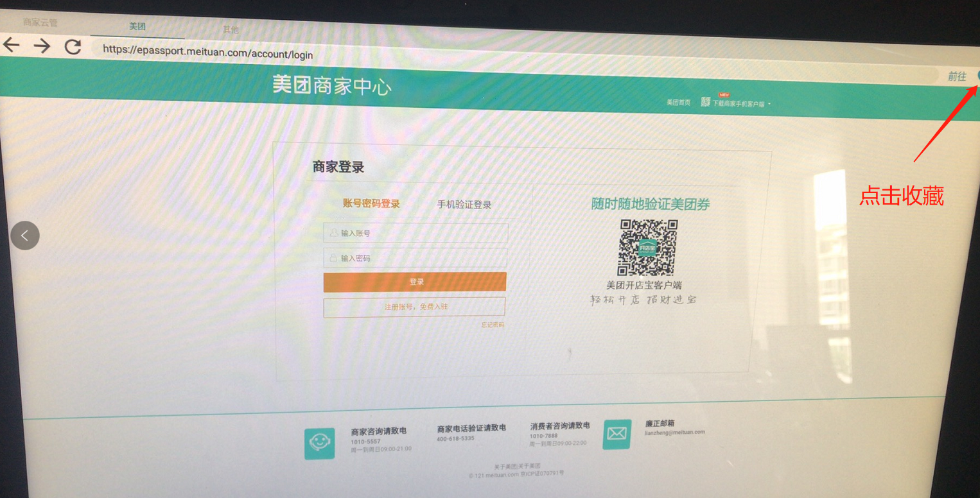Go forward with the browser forward arrow

coord(42,46)
